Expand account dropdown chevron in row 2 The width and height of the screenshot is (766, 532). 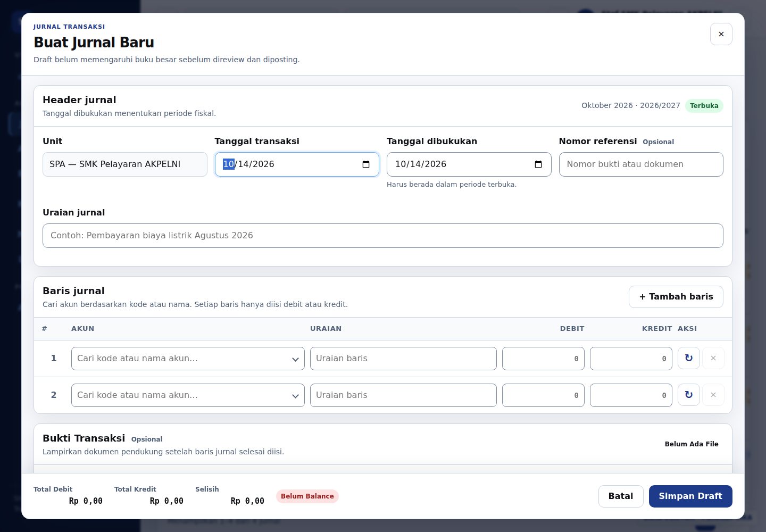(x=295, y=396)
